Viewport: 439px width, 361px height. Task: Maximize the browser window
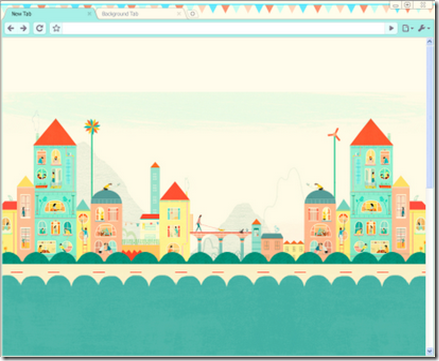(407, 5)
